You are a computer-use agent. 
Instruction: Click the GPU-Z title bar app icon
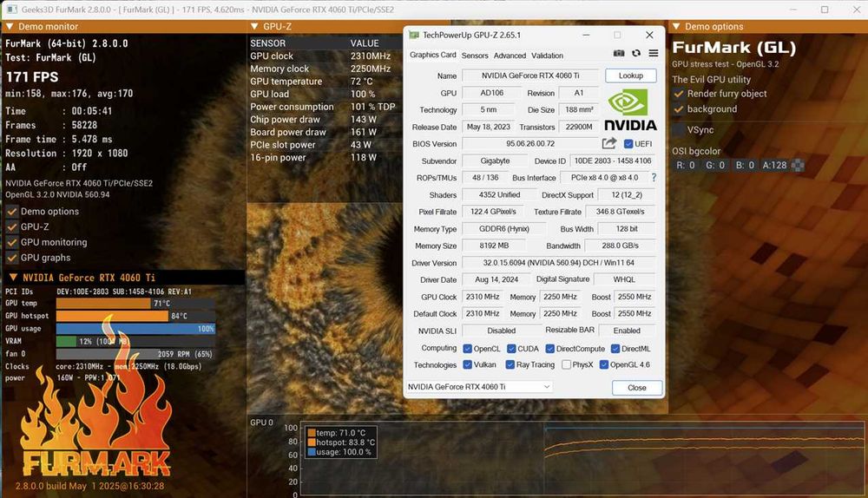coord(413,35)
